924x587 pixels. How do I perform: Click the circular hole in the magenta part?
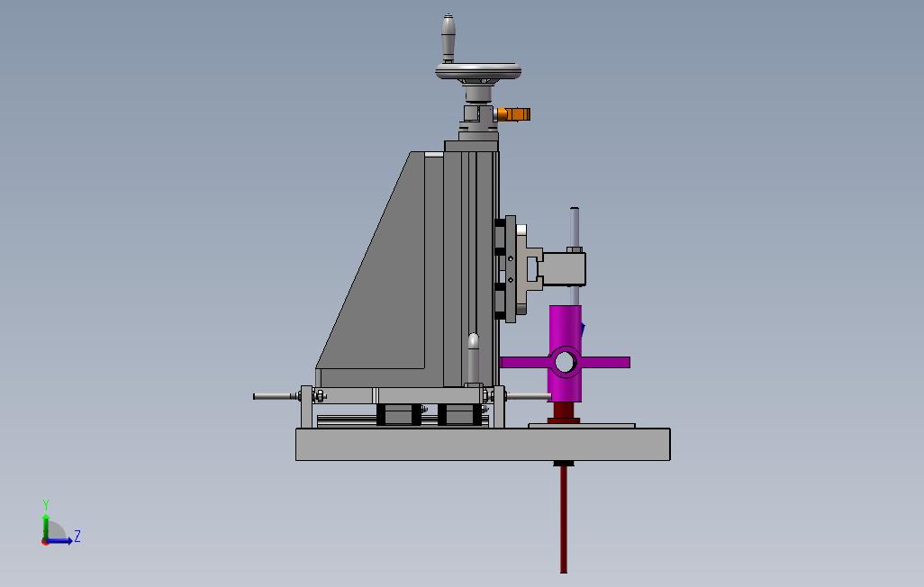pyautogui.click(x=565, y=362)
